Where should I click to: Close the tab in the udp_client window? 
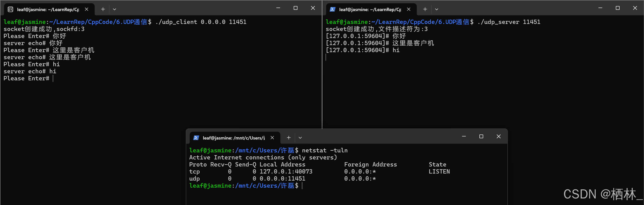tap(87, 9)
